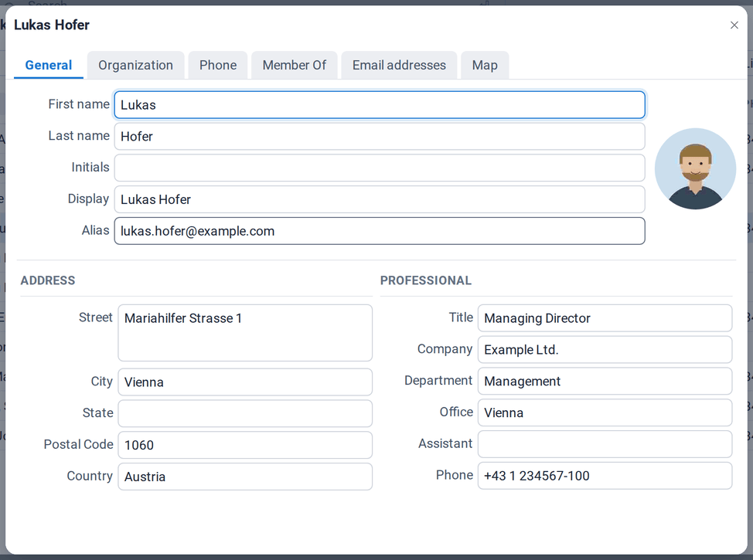Click the professional Phone number field
Viewport: 753px width, 560px height.
tap(605, 476)
